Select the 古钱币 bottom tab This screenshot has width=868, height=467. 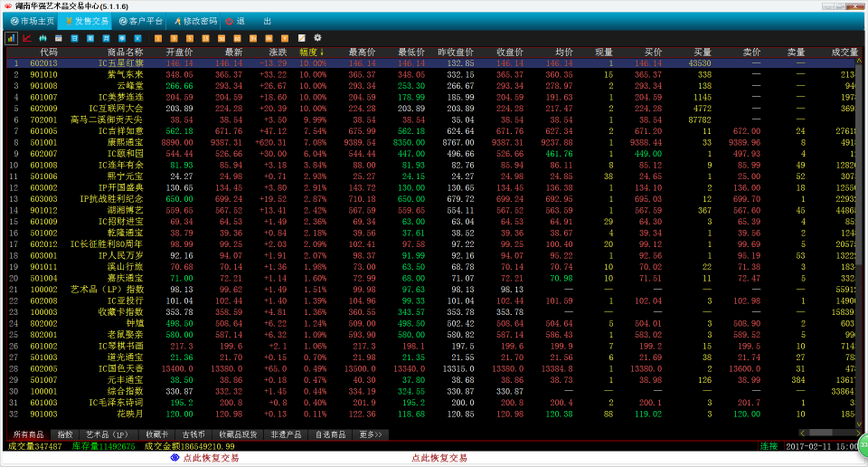[193, 434]
